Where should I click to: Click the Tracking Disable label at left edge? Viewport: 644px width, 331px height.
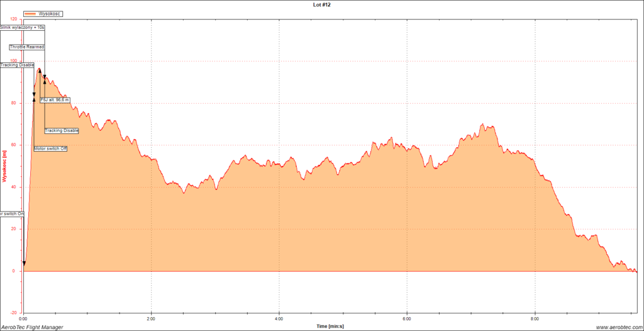pyautogui.click(x=17, y=65)
